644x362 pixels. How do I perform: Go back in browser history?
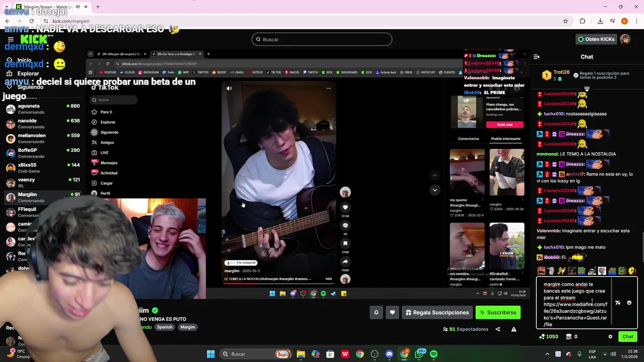(7, 21)
